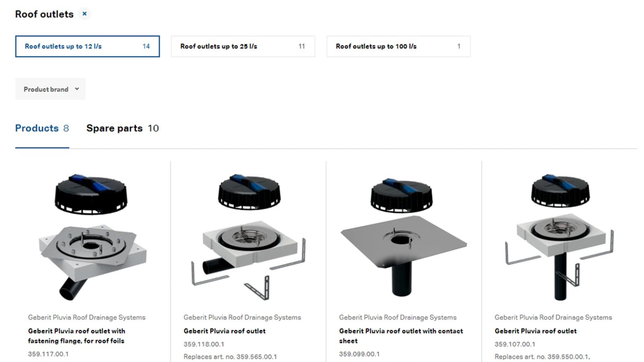Click the Geberit Pluvia roof outlet title above 359.107.00.1
The image size is (644, 362).
pyautogui.click(x=535, y=331)
